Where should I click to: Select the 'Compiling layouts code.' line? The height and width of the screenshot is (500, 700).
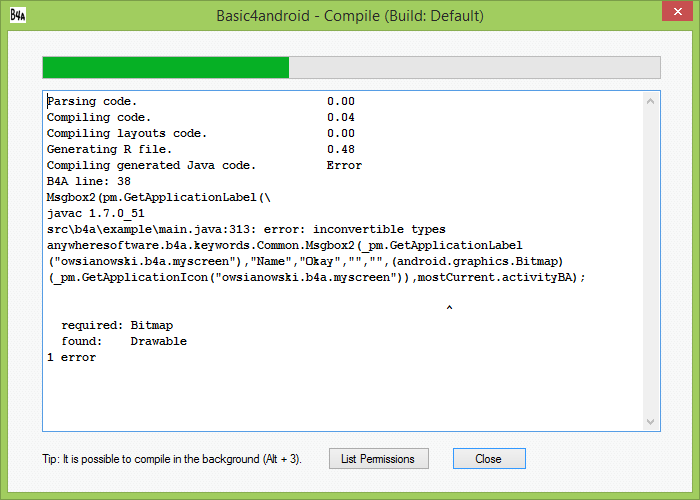[127, 133]
